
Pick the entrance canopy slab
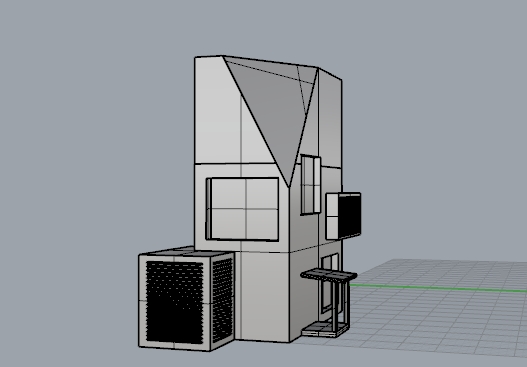[x=329, y=275]
